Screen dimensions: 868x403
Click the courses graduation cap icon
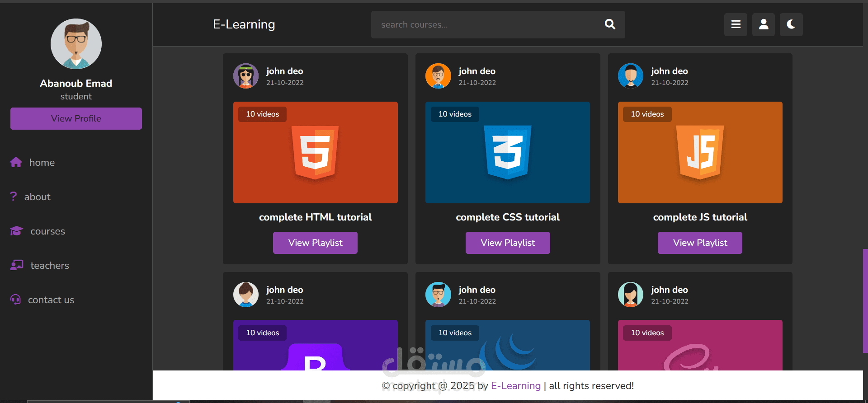[17, 231]
